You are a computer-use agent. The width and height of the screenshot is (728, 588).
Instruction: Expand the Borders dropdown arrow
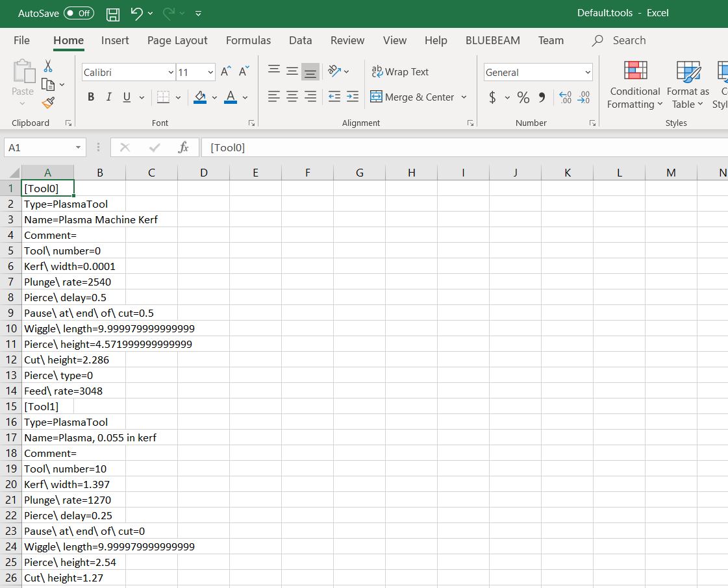tap(178, 97)
